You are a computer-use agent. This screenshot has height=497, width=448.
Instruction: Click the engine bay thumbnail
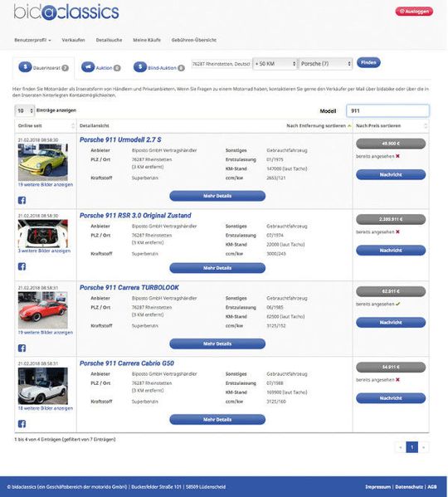pyautogui.click(x=43, y=234)
